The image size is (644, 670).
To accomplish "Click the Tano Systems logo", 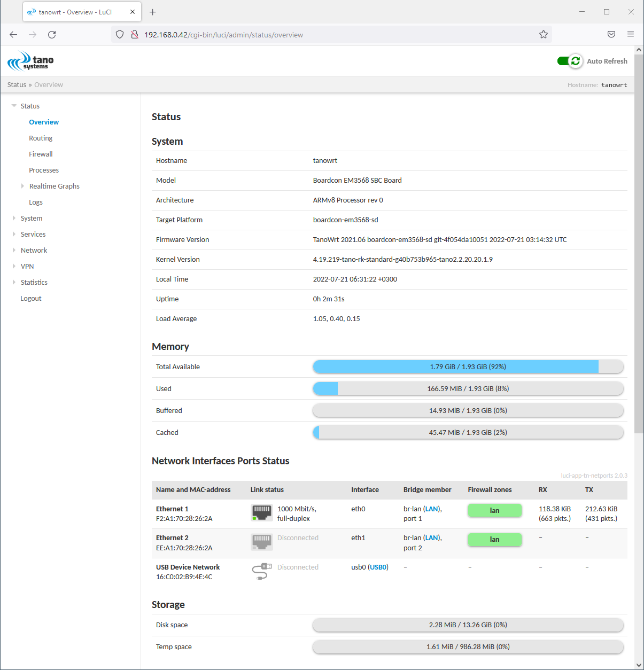I will click(30, 61).
